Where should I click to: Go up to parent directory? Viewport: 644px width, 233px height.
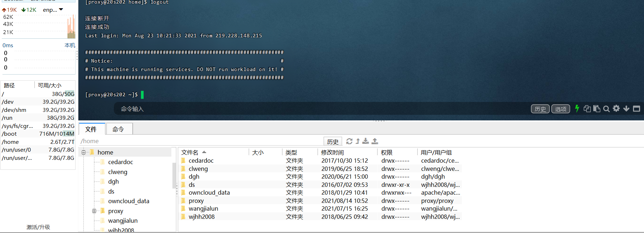pyautogui.click(x=358, y=141)
